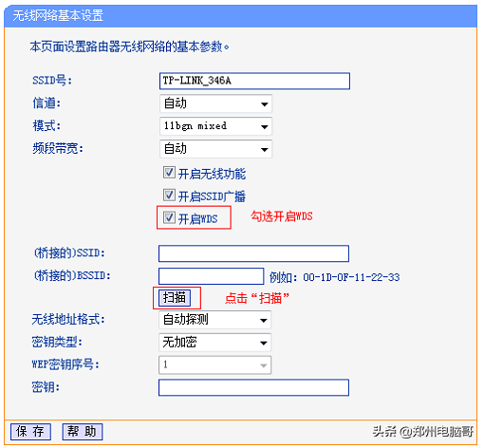Toggle 开启WDS checkbox

click(169, 217)
